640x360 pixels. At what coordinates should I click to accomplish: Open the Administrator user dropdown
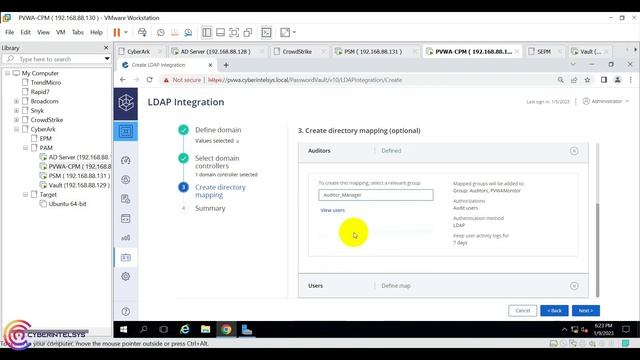point(606,101)
